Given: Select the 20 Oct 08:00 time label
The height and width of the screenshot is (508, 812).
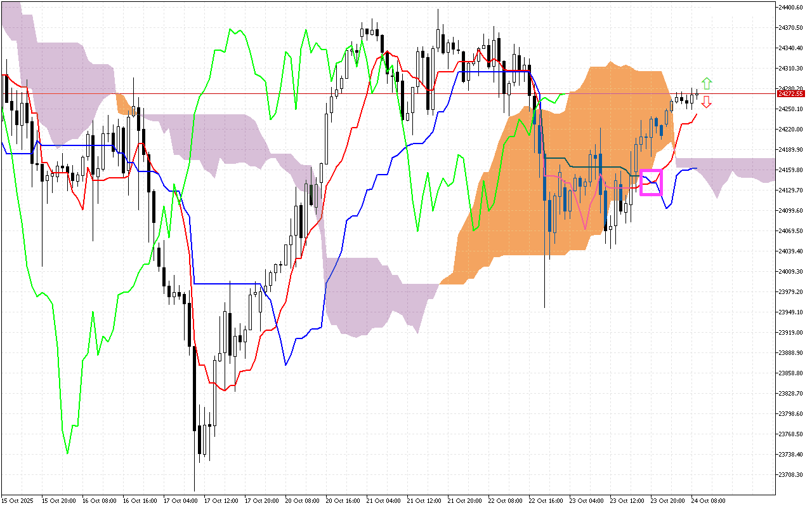Looking at the screenshot, I should (x=301, y=501).
